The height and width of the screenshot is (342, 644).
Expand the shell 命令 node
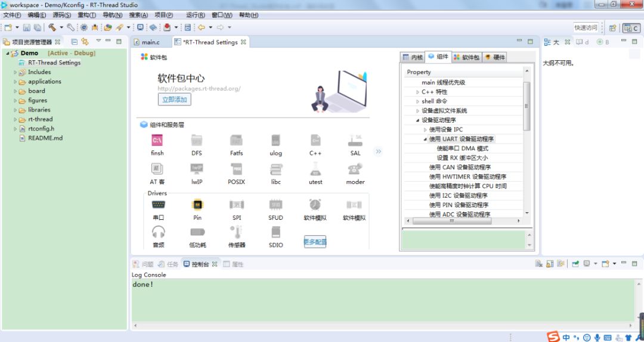417,101
